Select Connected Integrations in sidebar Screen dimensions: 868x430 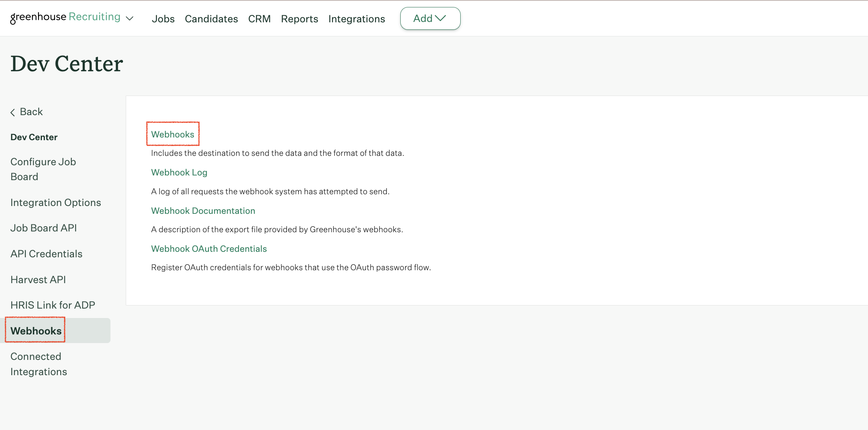click(38, 364)
